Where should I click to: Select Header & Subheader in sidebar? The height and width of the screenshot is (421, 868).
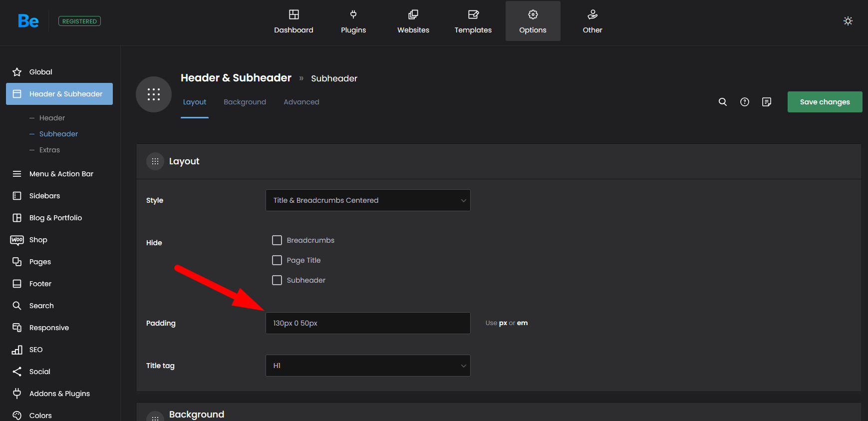[x=59, y=94]
